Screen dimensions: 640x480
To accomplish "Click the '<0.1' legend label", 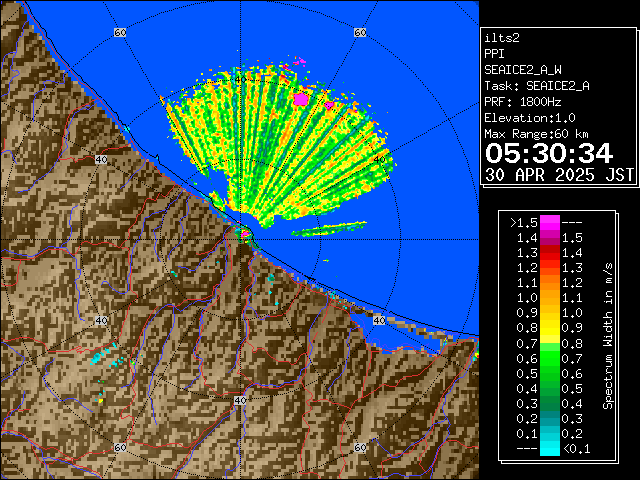I will coord(577,449).
